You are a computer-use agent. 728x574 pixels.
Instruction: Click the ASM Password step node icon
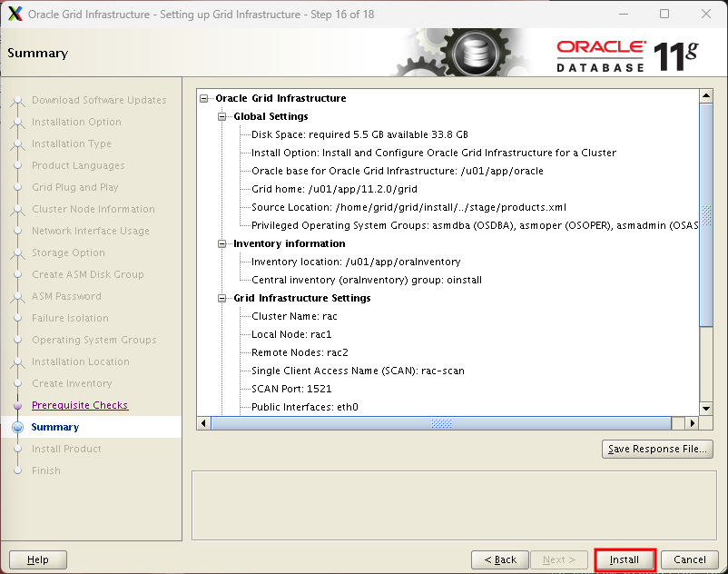[x=17, y=296]
